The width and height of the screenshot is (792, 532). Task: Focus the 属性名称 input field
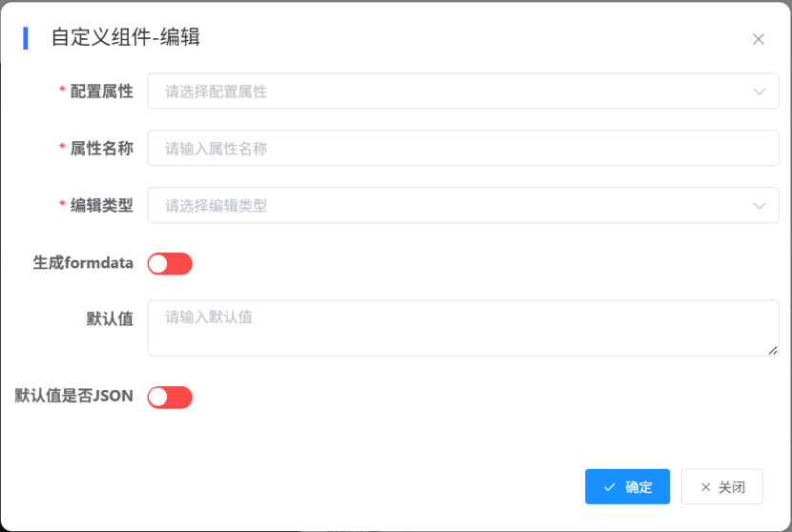[463, 149]
